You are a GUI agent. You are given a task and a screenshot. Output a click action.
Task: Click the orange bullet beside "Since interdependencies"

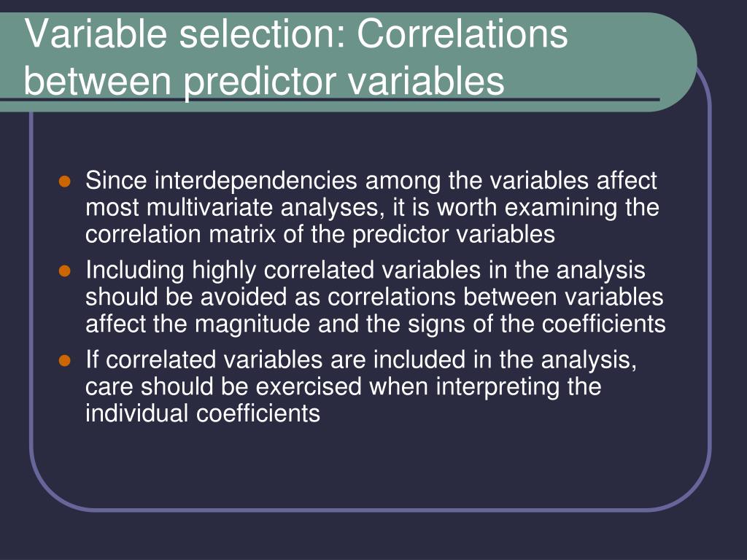pyautogui.click(x=64, y=182)
